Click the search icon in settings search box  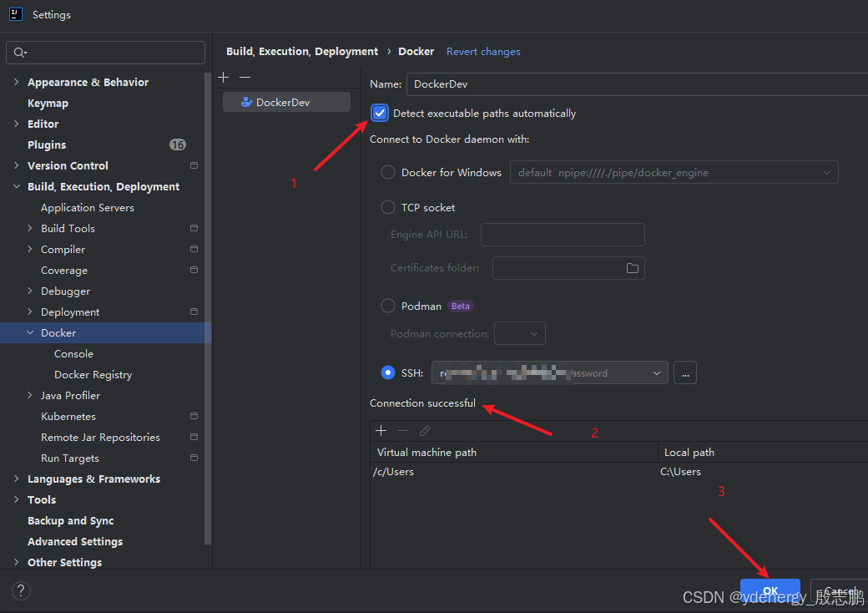[20, 53]
